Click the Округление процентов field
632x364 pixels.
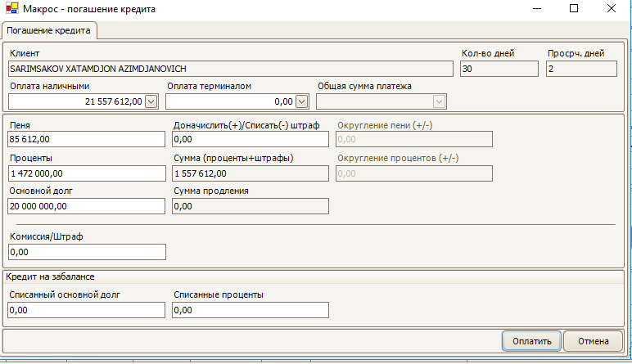pyautogui.click(x=414, y=173)
